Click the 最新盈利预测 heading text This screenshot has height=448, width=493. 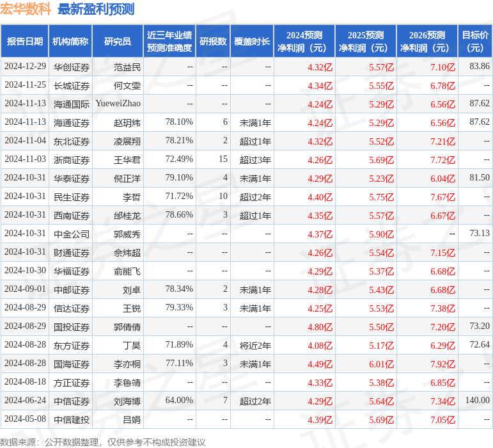tap(96, 9)
